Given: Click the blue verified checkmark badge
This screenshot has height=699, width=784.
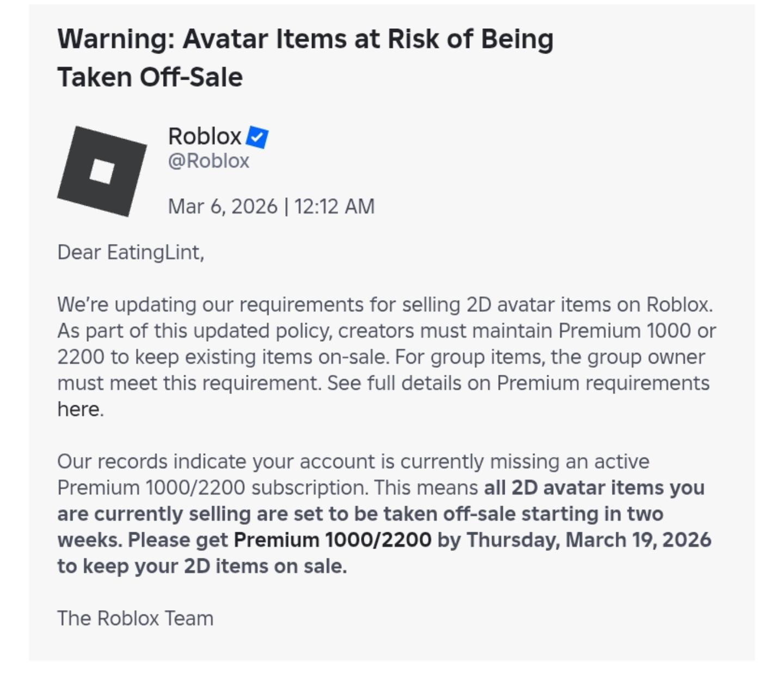Looking at the screenshot, I should (x=257, y=137).
